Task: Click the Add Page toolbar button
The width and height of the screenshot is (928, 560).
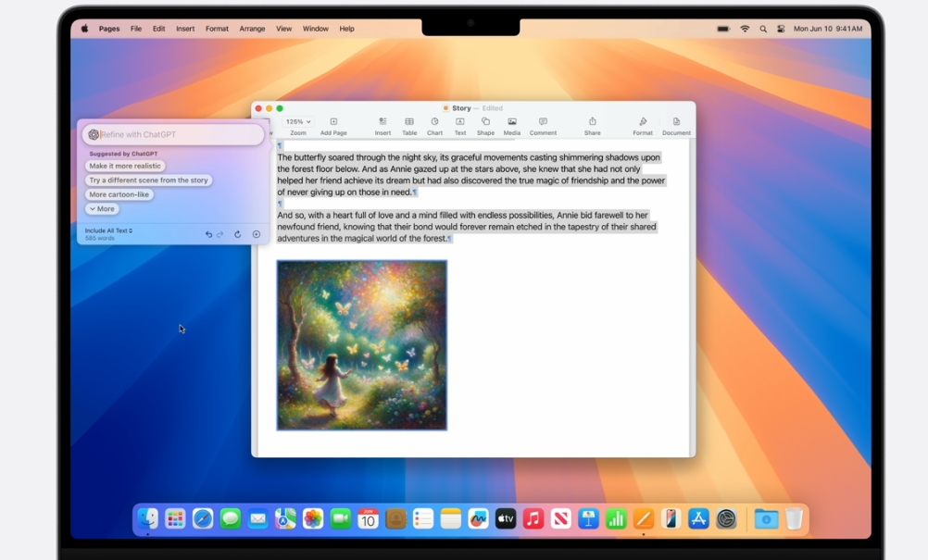Action: 333,126
